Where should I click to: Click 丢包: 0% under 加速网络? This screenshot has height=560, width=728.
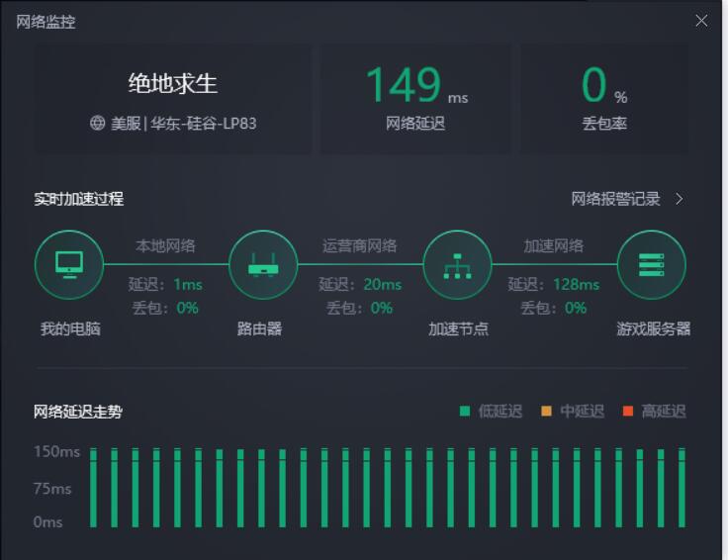554,308
